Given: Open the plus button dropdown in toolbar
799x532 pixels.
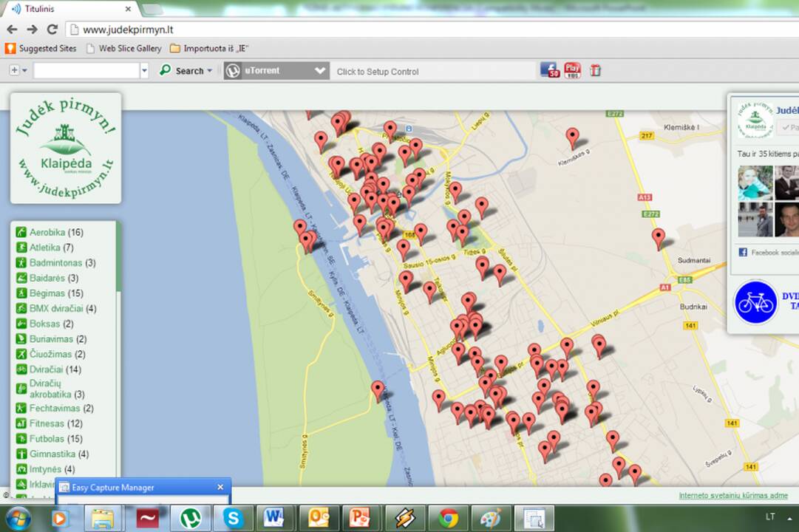Looking at the screenshot, I should (18, 70).
